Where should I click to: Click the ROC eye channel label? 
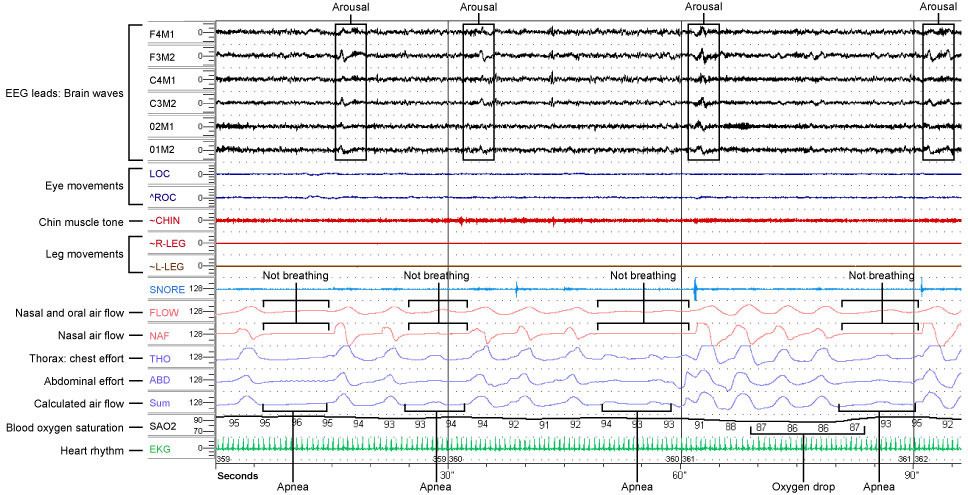pyautogui.click(x=161, y=198)
